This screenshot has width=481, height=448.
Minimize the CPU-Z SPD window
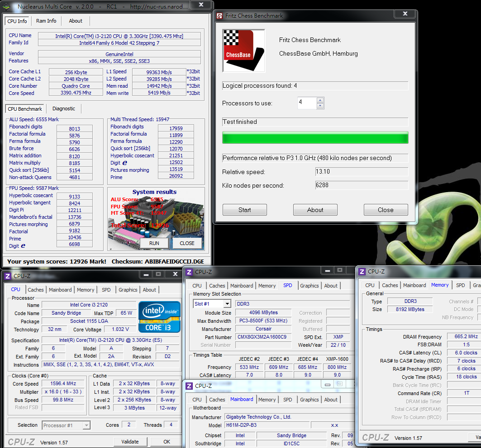point(328,270)
